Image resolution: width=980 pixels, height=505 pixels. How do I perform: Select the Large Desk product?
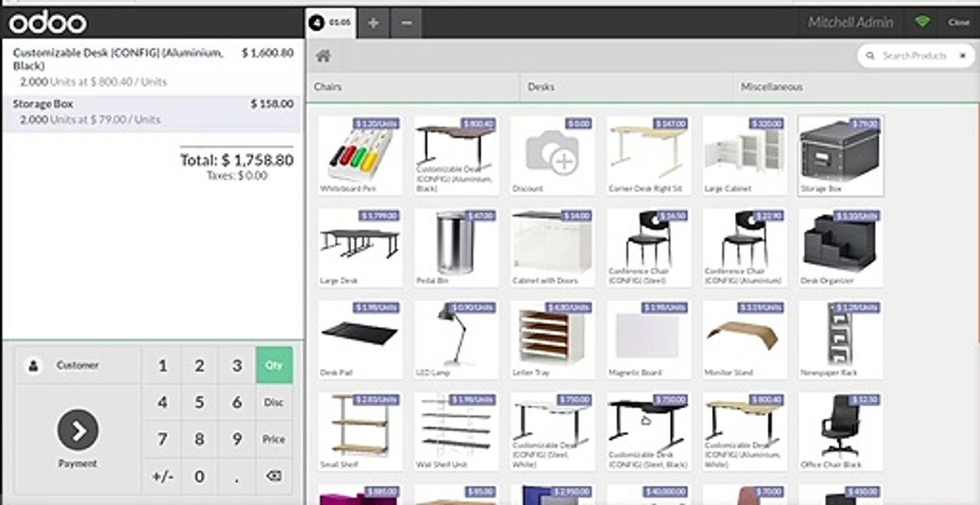[360, 248]
